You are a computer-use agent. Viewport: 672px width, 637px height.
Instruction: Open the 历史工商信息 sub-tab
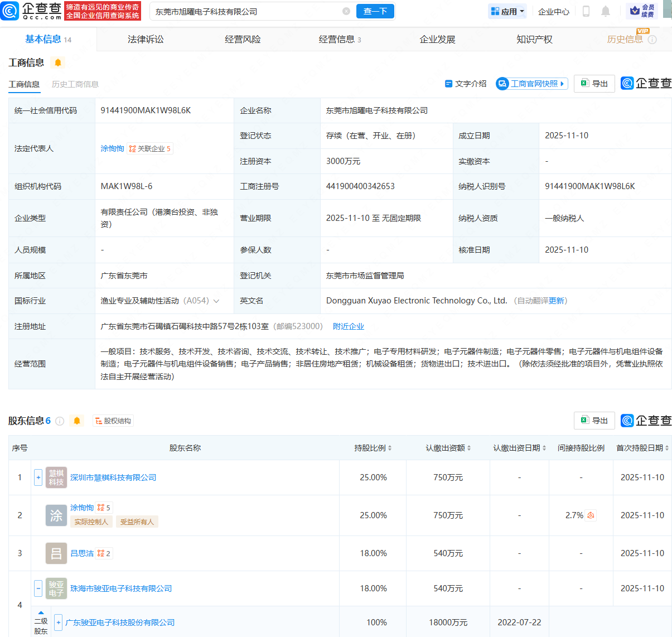click(x=75, y=84)
